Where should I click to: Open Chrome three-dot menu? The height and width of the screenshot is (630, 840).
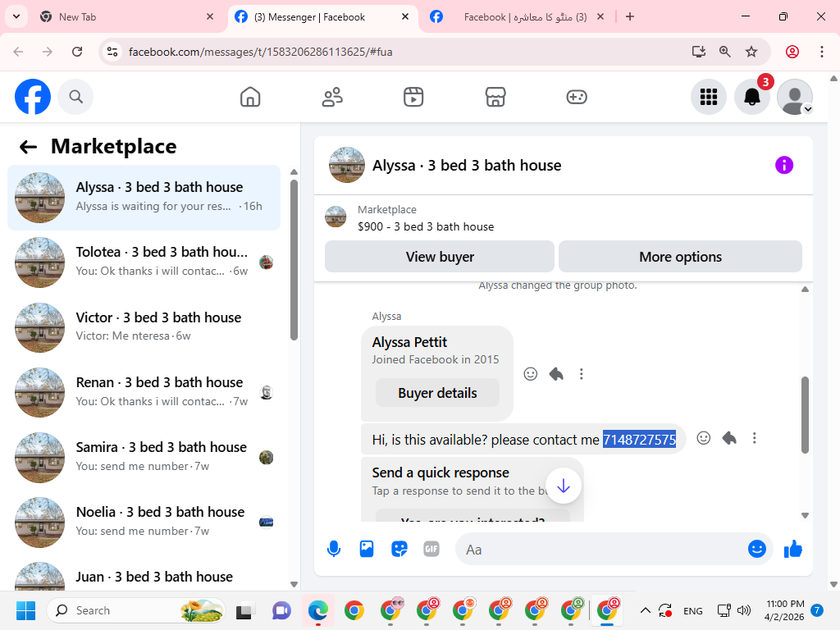(x=822, y=52)
